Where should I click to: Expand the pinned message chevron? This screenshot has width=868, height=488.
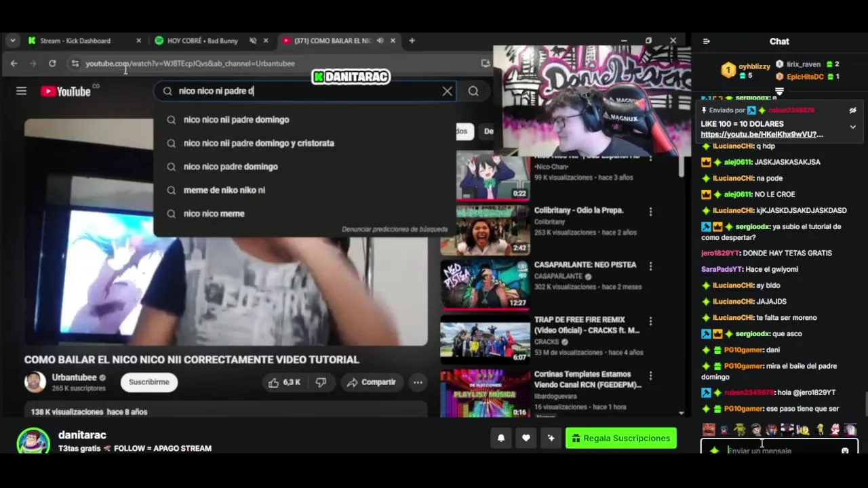[x=852, y=127]
